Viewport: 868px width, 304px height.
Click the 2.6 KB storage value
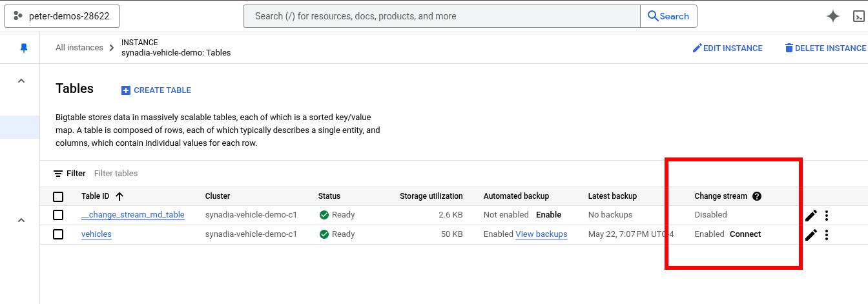point(450,215)
